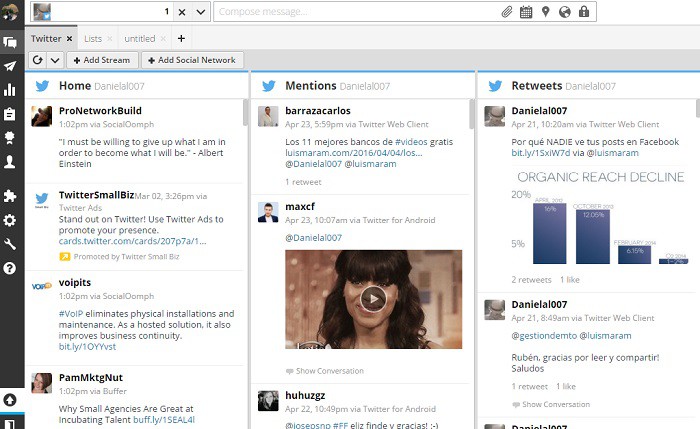Viewport: 700px width, 429px height.
Task: Click the #videos hashtag
Action: click(x=411, y=142)
